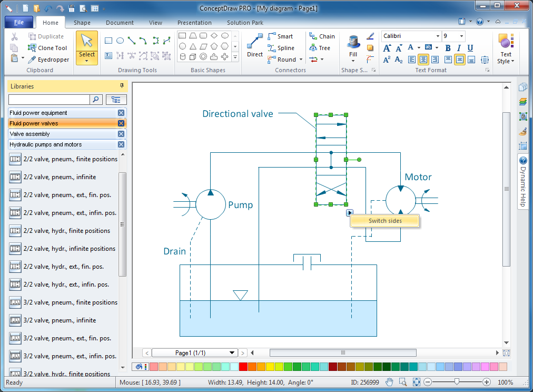The width and height of the screenshot is (533, 392).
Task: Toggle bold text formatting
Action: (448, 48)
